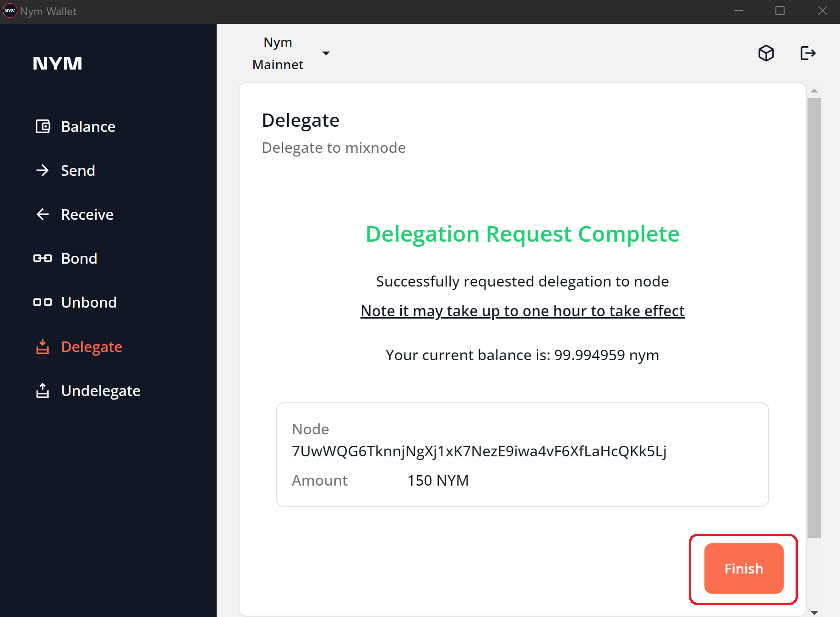
Task: Close the Nym Wallet window
Action: (x=823, y=11)
